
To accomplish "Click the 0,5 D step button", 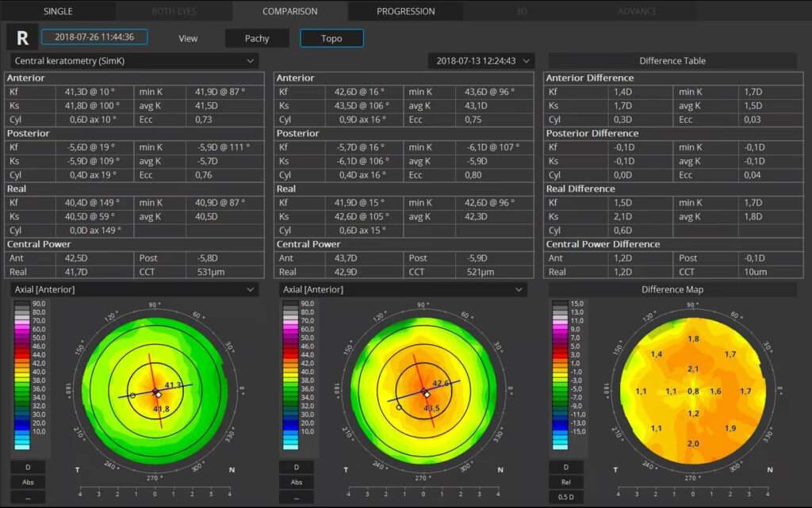I will coord(565,497).
